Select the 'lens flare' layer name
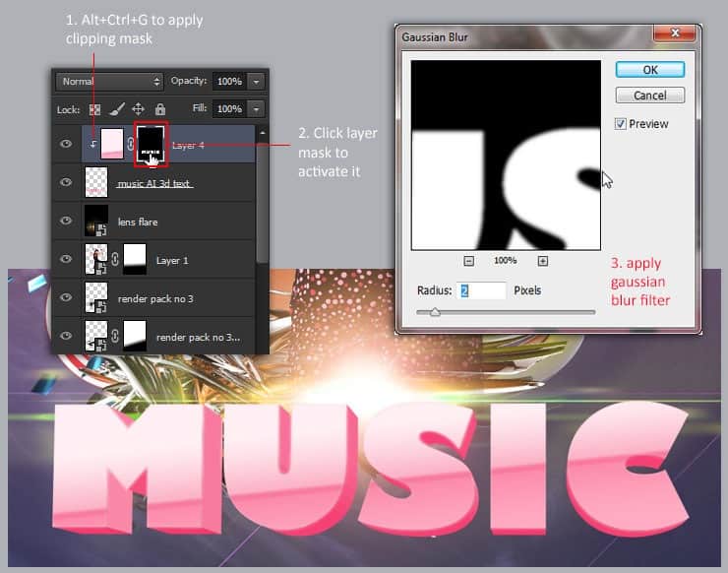Image resolution: width=728 pixels, height=573 pixels. coord(138,223)
